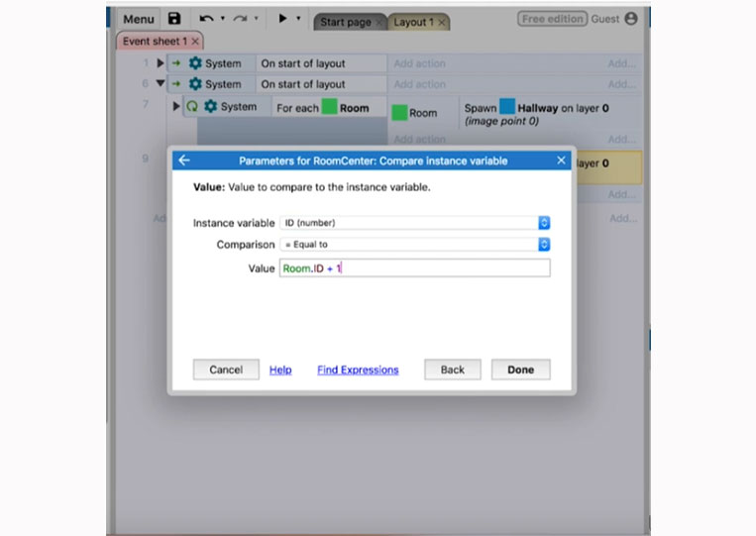Viewport: 756px width, 536px height.
Task: Click green Room icon in For each condition
Action: click(329, 107)
